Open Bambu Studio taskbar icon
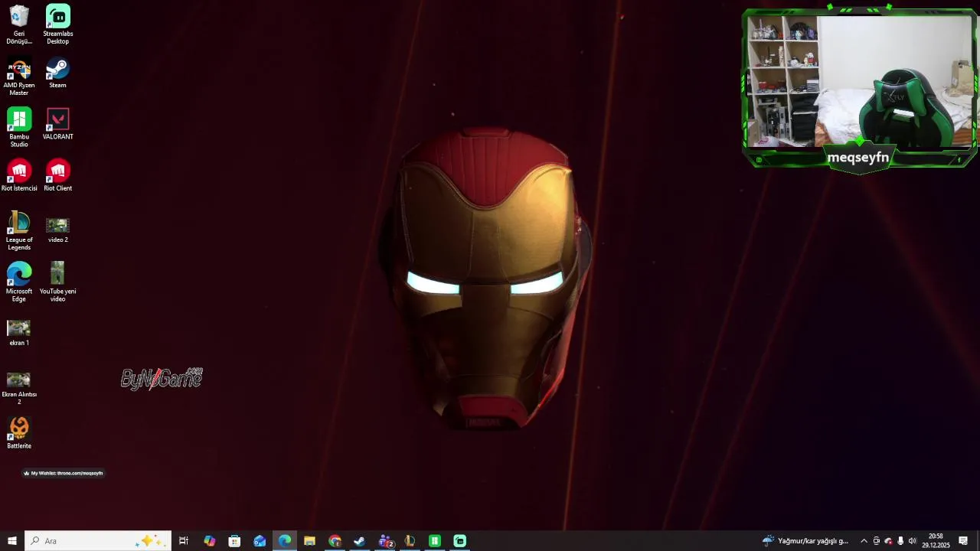Image resolution: width=980 pixels, height=551 pixels. [435, 541]
